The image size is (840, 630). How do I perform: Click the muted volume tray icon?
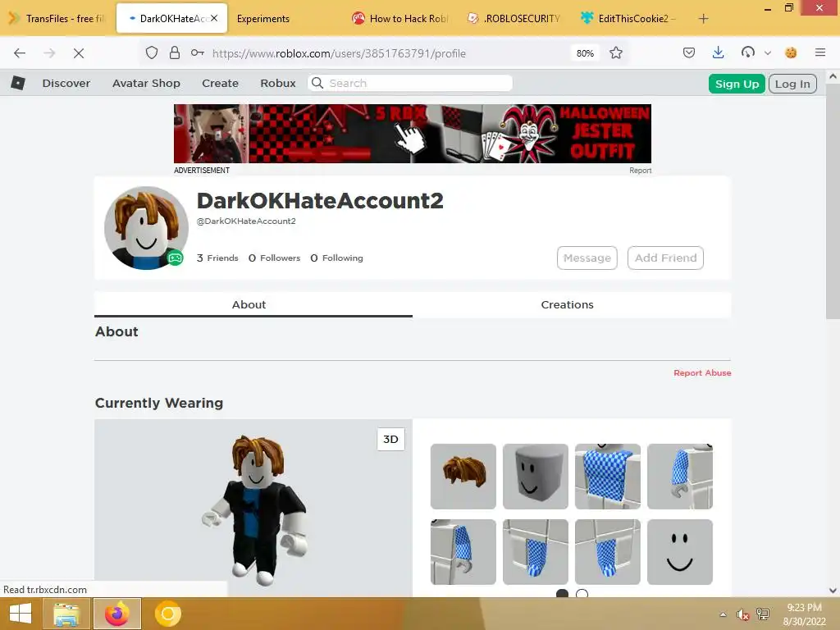[742, 614]
